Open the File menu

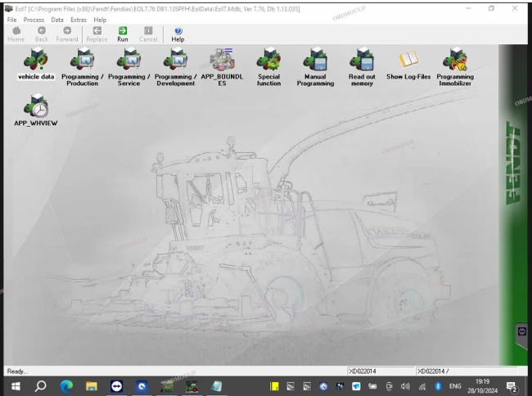pos(11,20)
